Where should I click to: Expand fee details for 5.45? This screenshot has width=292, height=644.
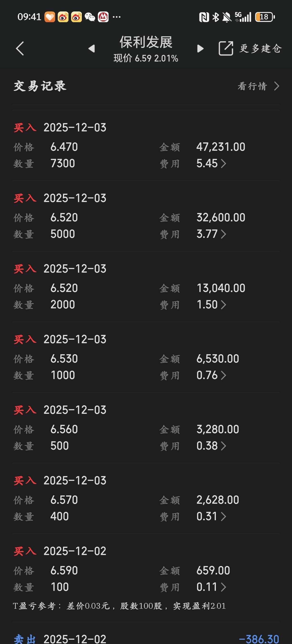[x=224, y=163]
